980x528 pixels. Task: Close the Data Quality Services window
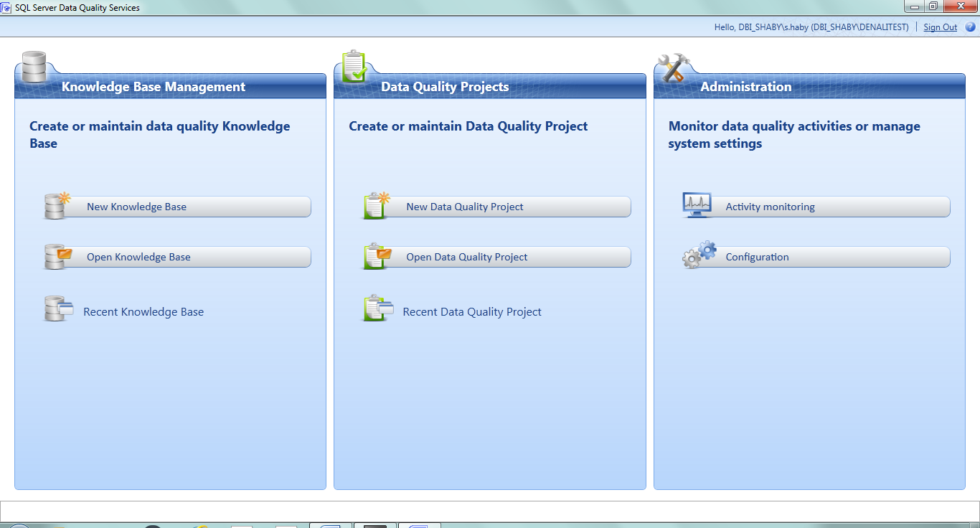[x=960, y=6]
